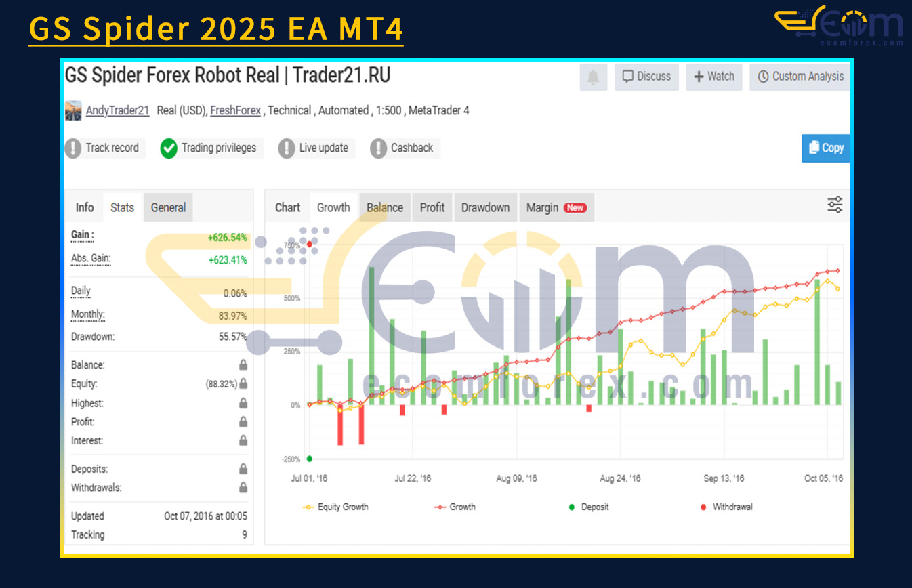Click the Daily label
Image resolution: width=912 pixels, height=588 pixels.
click(81, 291)
